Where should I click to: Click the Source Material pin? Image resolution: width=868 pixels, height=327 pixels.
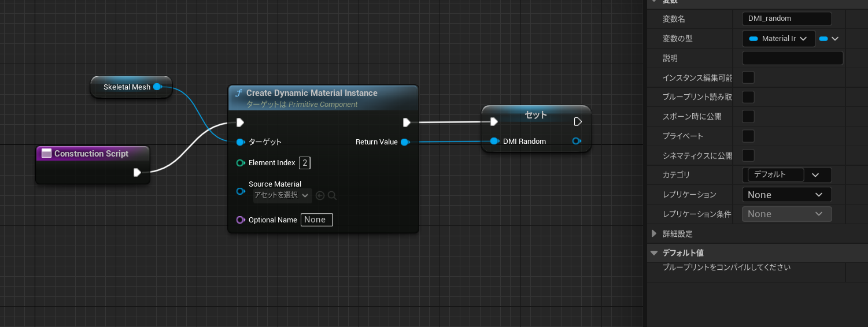click(241, 191)
